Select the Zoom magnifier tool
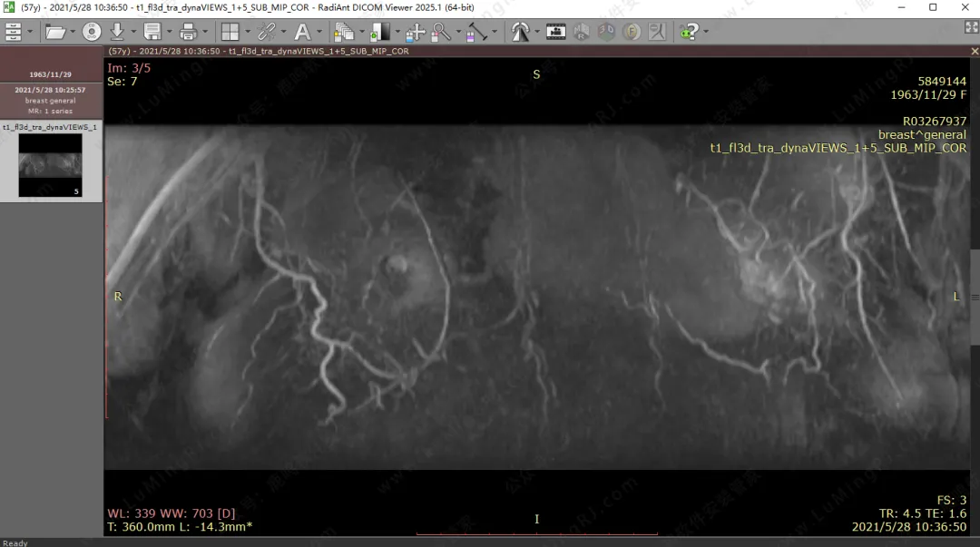This screenshot has width=980, height=547. 441,33
